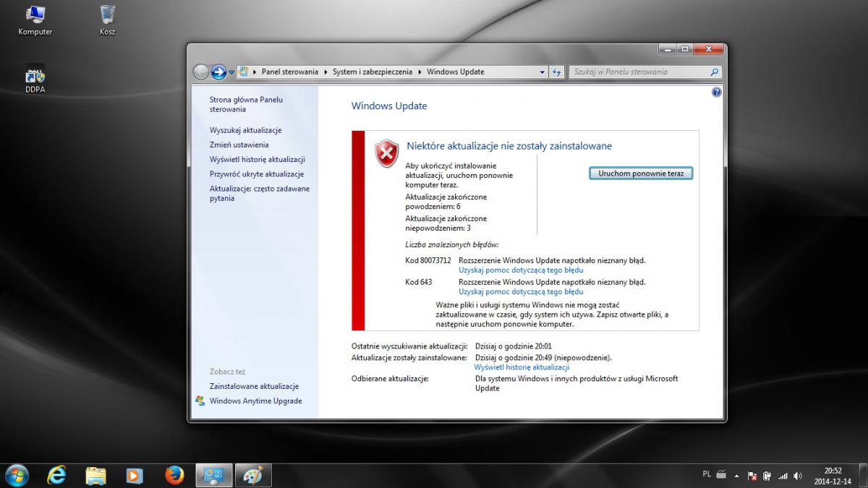Image resolution: width=868 pixels, height=488 pixels.
Task: Switch to Control Panel taskbar button
Action: coord(213,475)
